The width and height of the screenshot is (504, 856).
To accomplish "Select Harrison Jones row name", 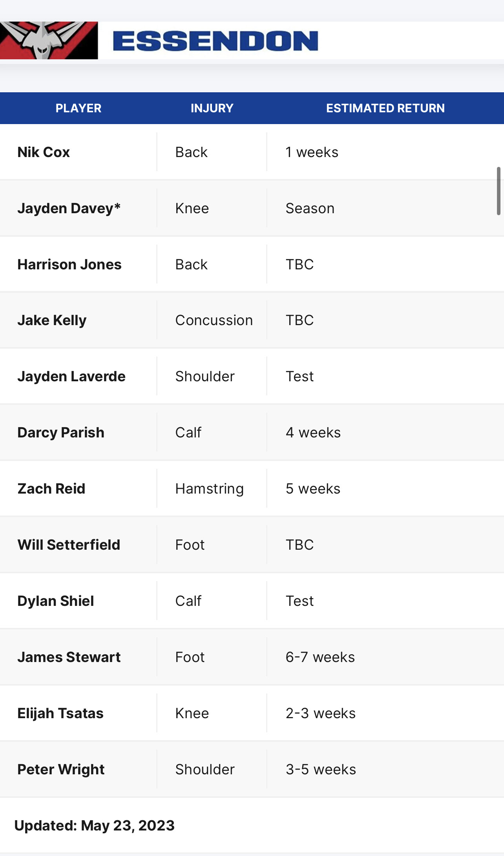I will [x=69, y=264].
